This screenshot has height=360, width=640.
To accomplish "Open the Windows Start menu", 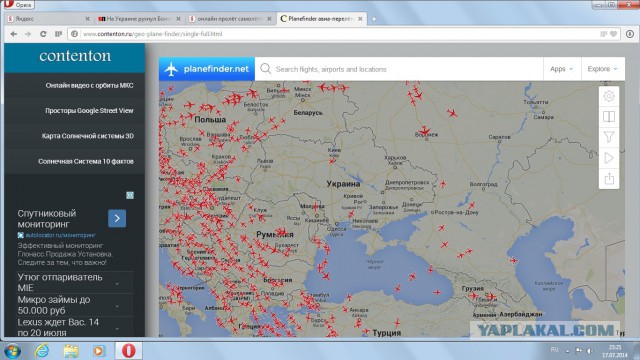I will point(12,351).
